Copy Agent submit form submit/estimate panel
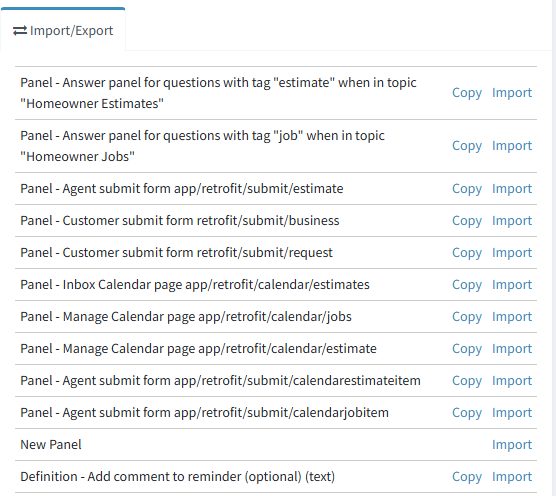Image resolution: width=556 pixels, height=496 pixels. point(467,189)
